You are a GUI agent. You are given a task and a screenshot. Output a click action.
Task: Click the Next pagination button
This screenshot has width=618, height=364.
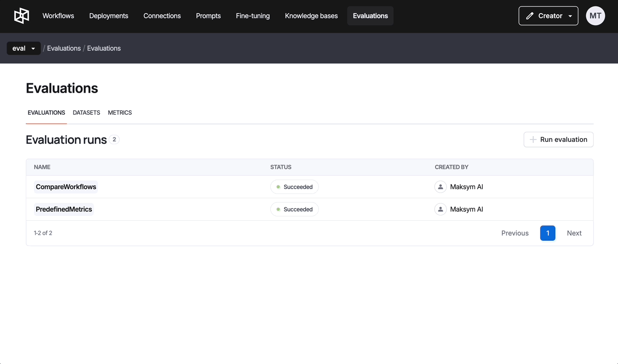coord(574,233)
